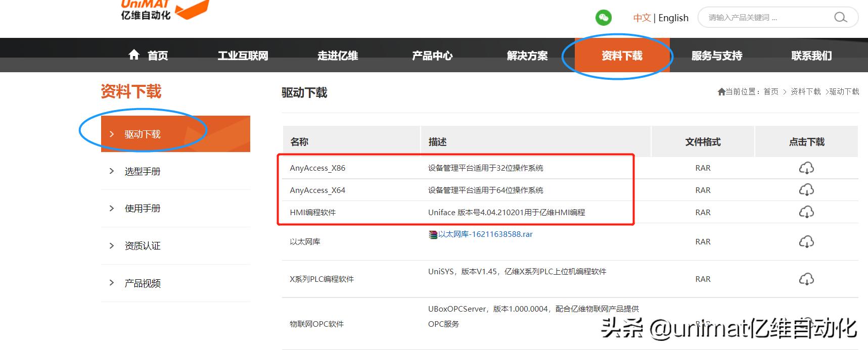Click the 以太网库 name cell
This screenshot has height=350, width=868.
tap(305, 242)
